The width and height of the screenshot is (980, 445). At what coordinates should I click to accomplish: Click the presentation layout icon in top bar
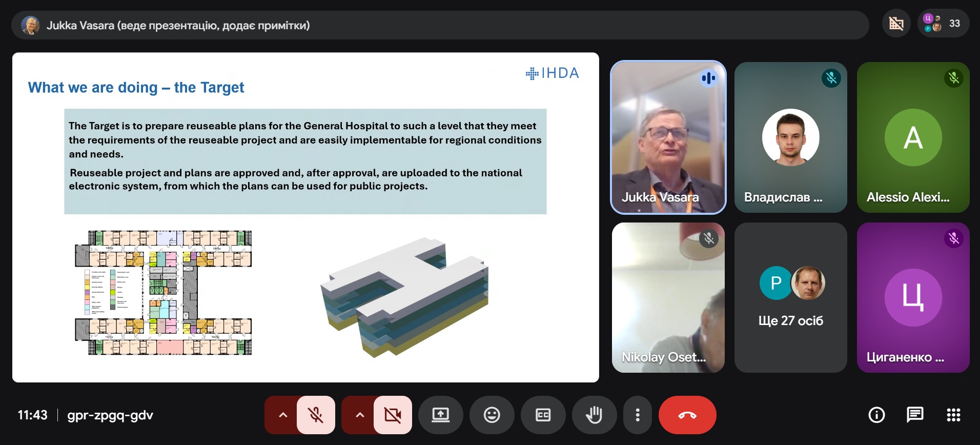point(896,24)
